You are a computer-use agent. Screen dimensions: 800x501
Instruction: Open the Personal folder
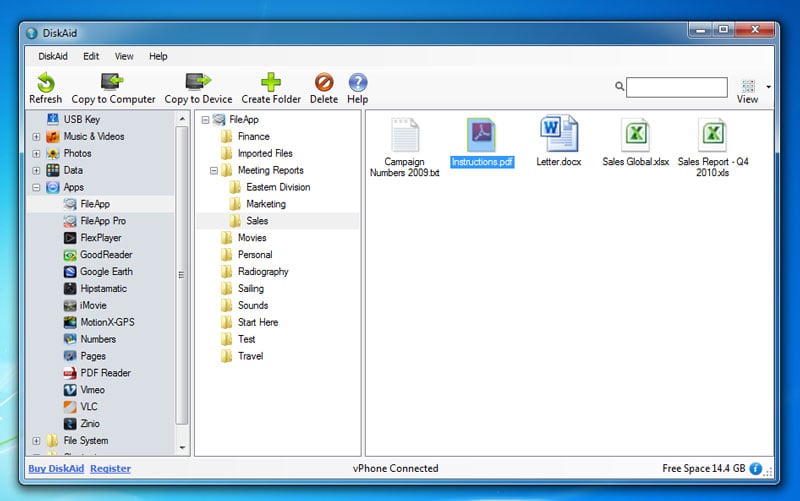[247, 255]
